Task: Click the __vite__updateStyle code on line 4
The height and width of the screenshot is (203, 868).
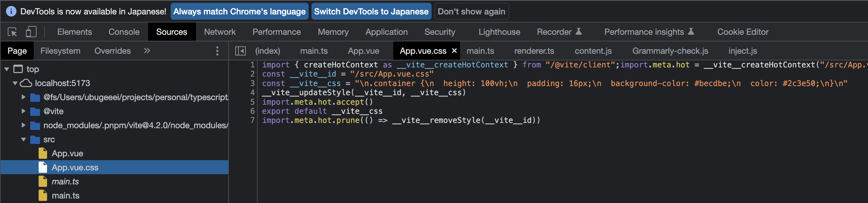Action: pyautogui.click(x=364, y=93)
